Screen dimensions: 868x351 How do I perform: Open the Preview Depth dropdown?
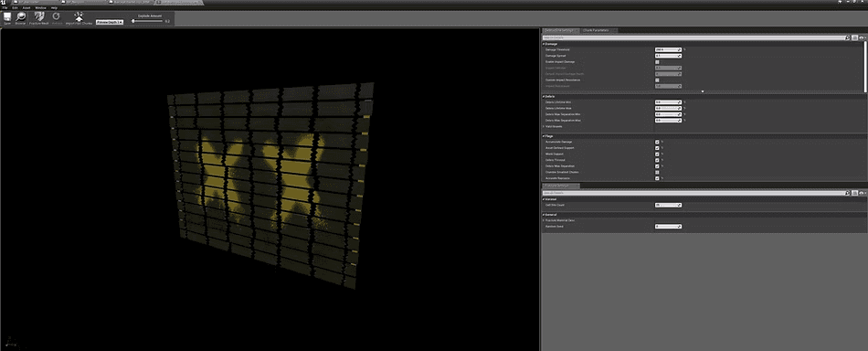coord(110,22)
